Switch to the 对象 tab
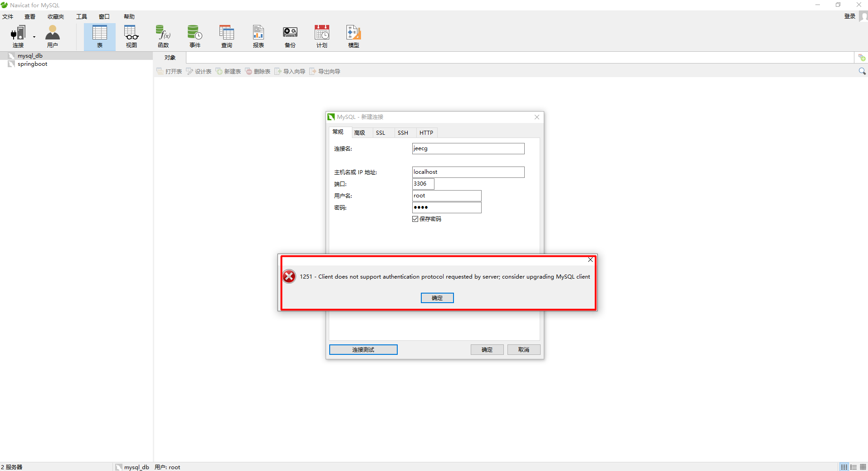The height and width of the screenshot is (471, 868). 170,58
